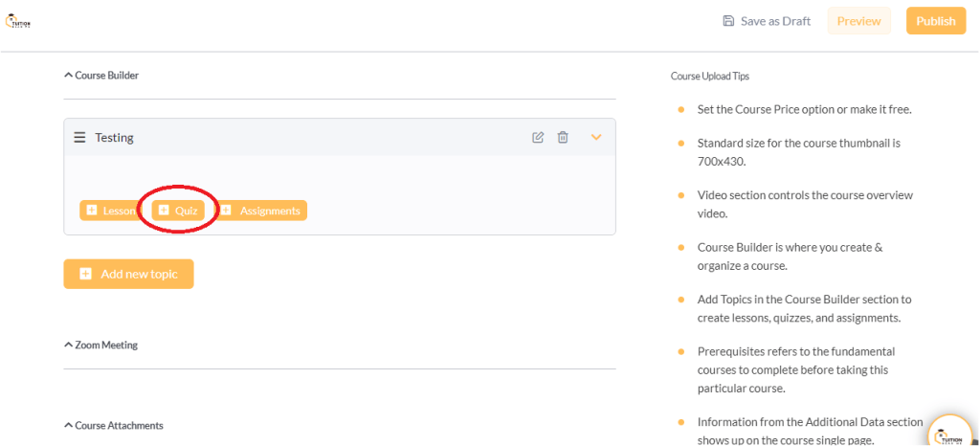Click the plus icon on Add new topic
Image resolution: width=980 pixels, height=446 pixels.
point(85,274)
